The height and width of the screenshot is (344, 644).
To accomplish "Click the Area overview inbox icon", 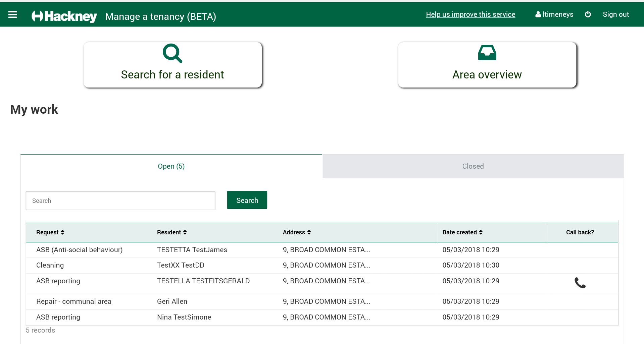I will 487,53.
